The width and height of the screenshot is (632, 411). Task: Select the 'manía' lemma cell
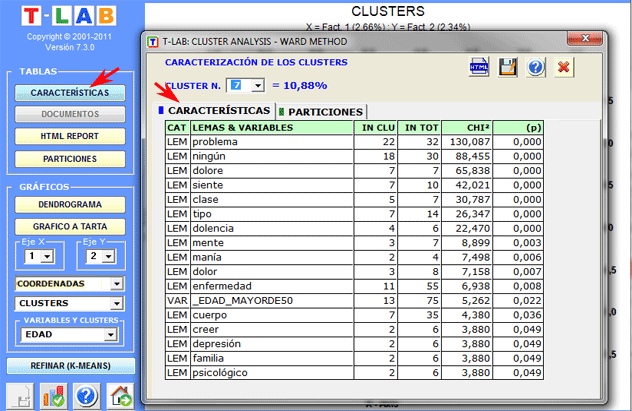(272, 257)
